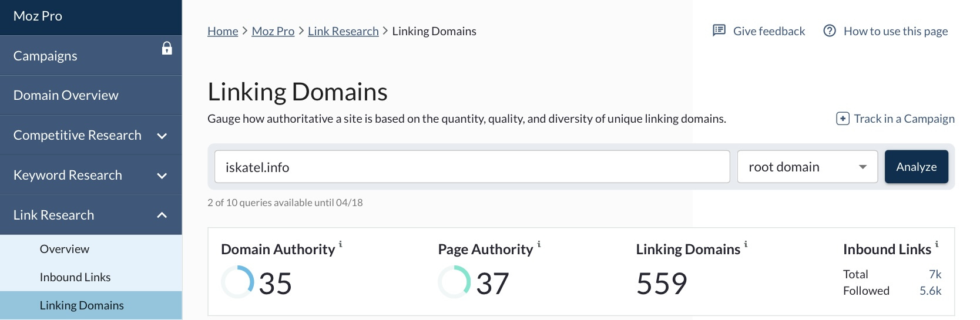
Task: Expand the Keyword Research menu chevron
Action: coord(162,176)
